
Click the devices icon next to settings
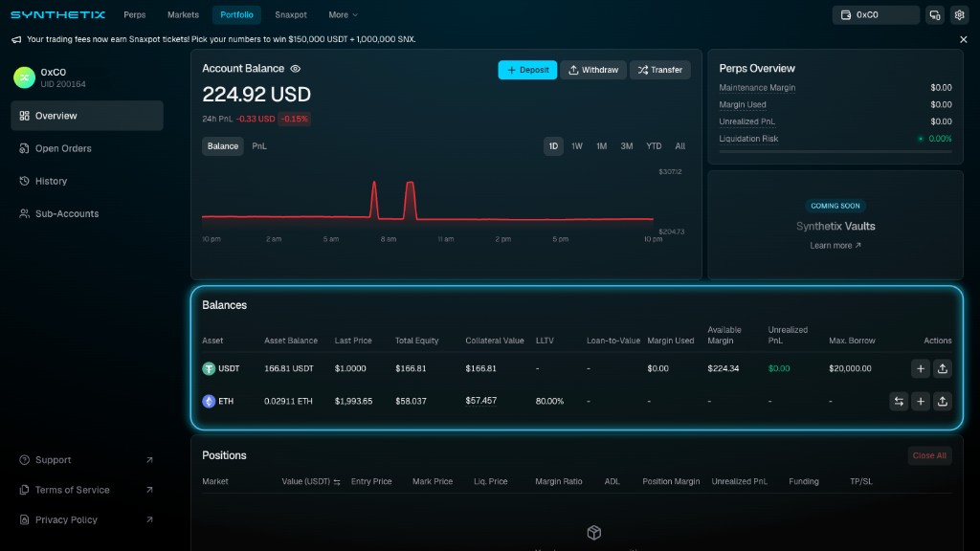click(935, 15)
